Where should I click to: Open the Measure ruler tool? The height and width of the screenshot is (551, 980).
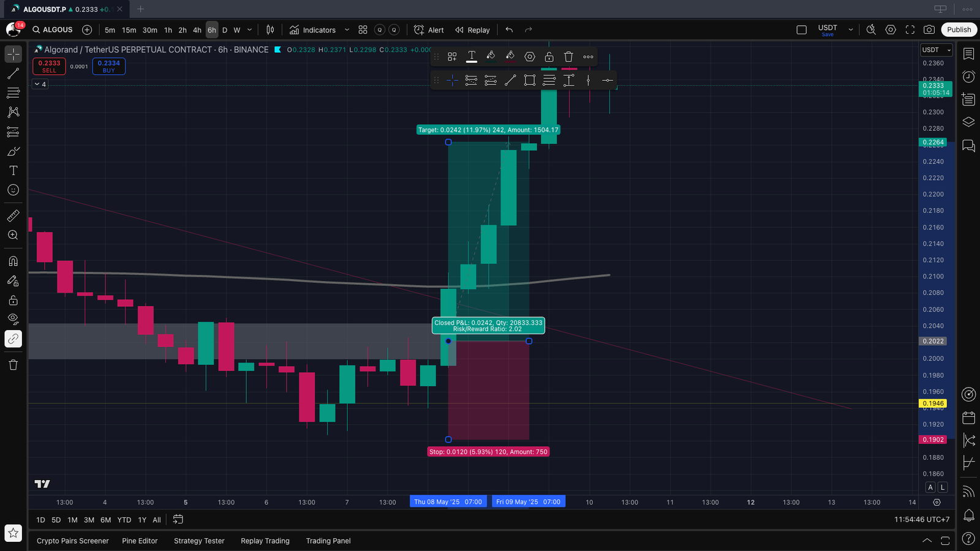13,216
